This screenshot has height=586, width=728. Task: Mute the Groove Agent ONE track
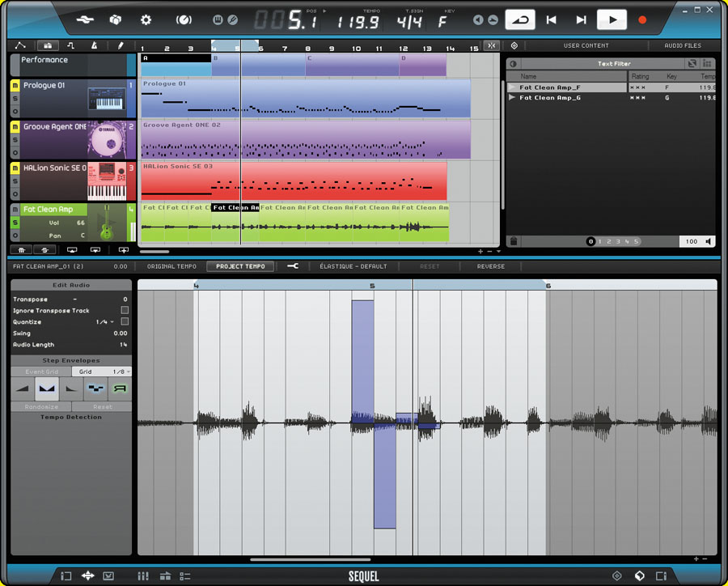(15, 126)
